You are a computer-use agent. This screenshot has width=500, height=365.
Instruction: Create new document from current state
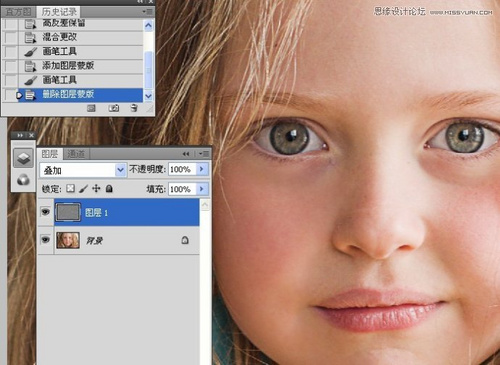point(91,108)
